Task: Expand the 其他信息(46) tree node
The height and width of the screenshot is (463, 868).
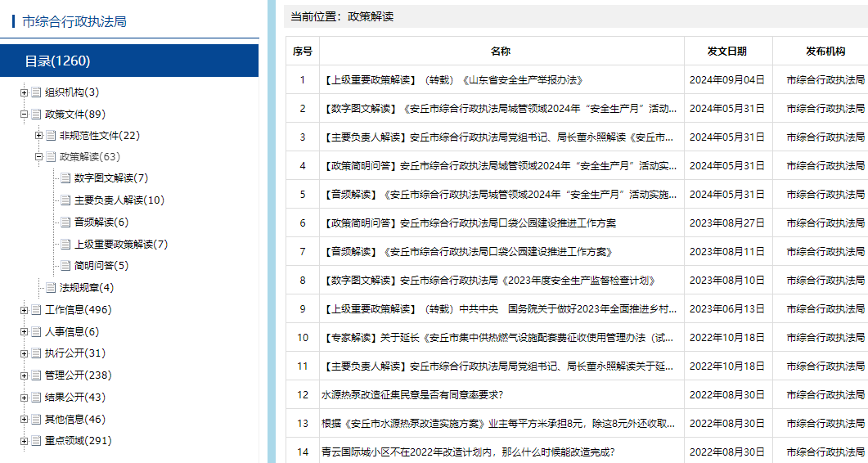Action: [24, 420]
